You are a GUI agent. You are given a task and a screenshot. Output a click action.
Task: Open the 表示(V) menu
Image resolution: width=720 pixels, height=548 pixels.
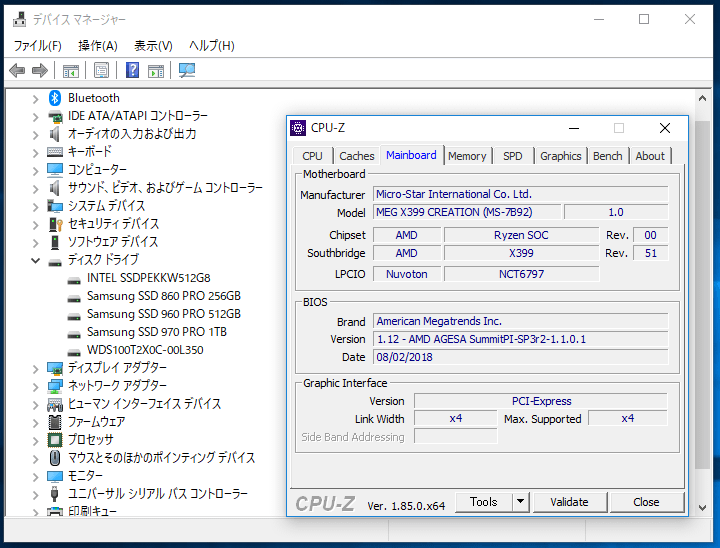[153, 45]
